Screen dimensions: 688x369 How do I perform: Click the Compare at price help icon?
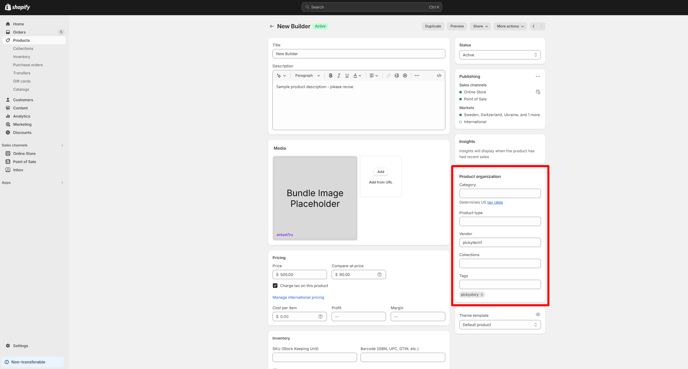pyautogui.click(x=380, y=274)
